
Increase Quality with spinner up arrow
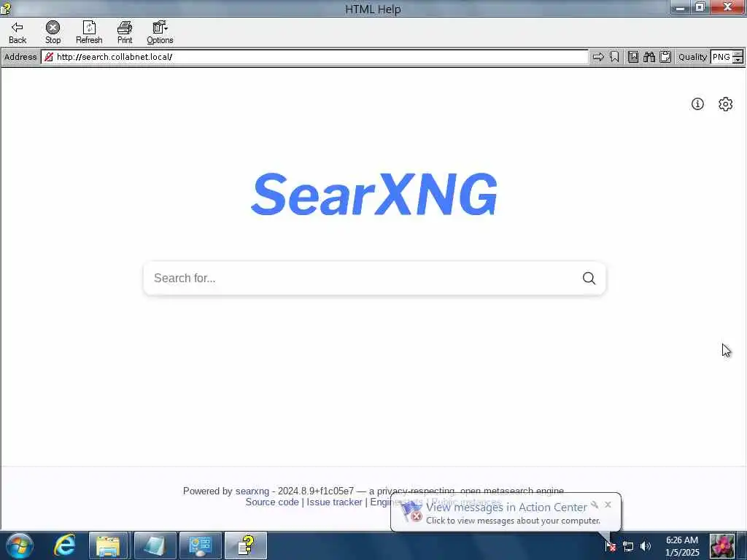(x=738, y=54)
